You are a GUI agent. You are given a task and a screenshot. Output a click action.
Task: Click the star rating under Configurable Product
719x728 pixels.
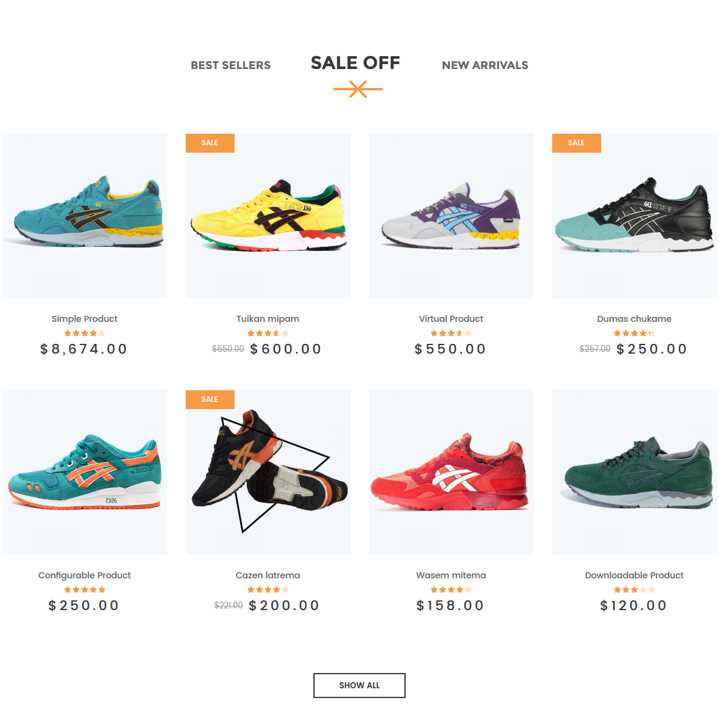click(x=84, y=589)
